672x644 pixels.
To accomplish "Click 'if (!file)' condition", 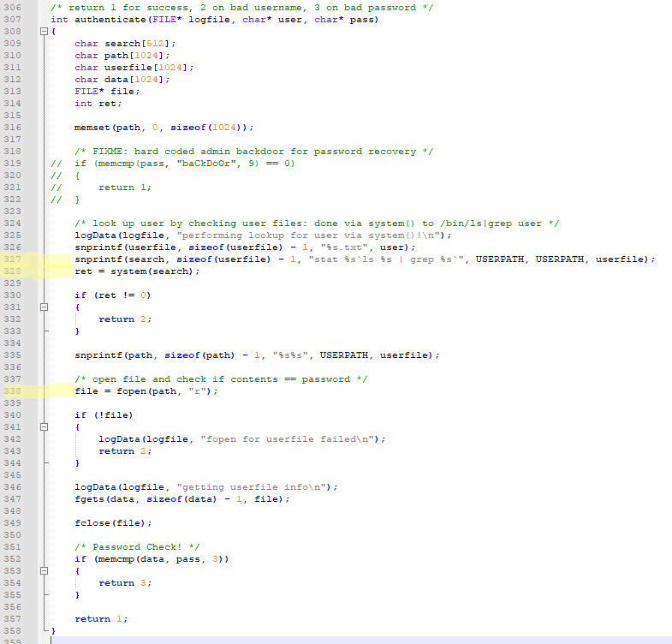I will pyautogui.click(x=104, y=415).
